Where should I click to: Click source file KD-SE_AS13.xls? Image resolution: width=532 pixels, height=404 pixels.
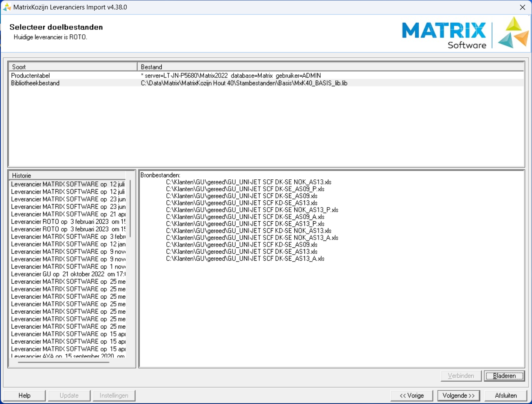coord(242,203)
